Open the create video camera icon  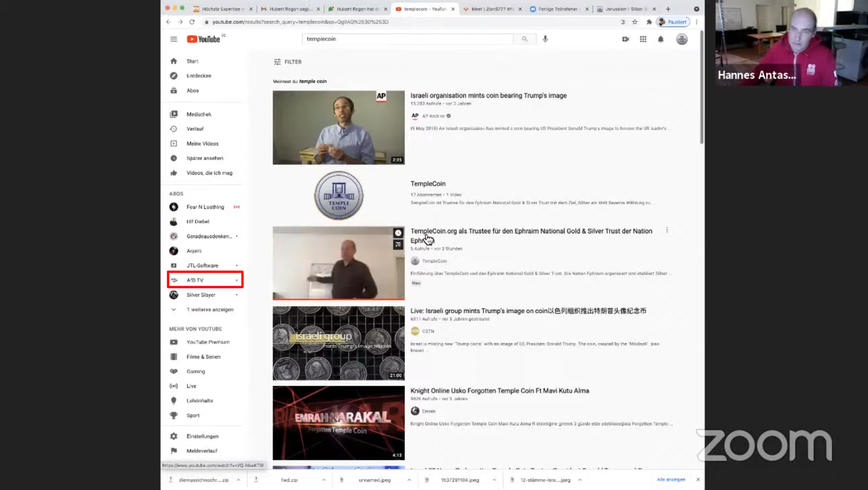tap(625, 39)
